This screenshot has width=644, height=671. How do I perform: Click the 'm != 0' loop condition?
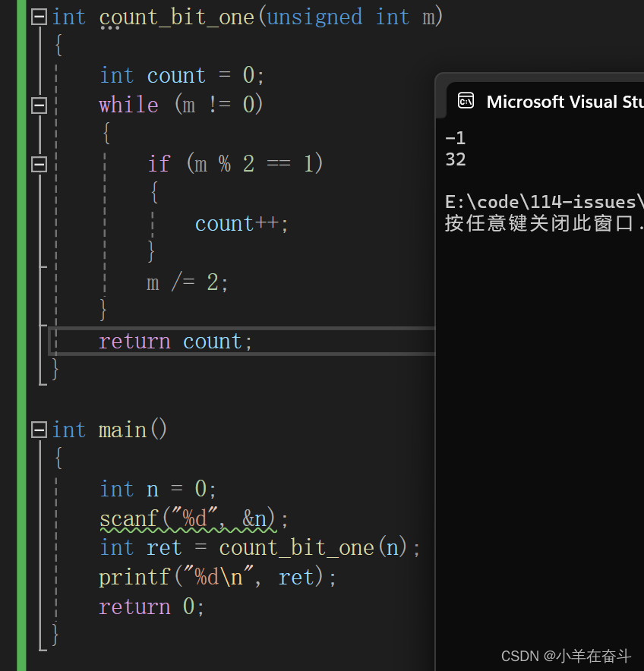click(x=219, y=106)
